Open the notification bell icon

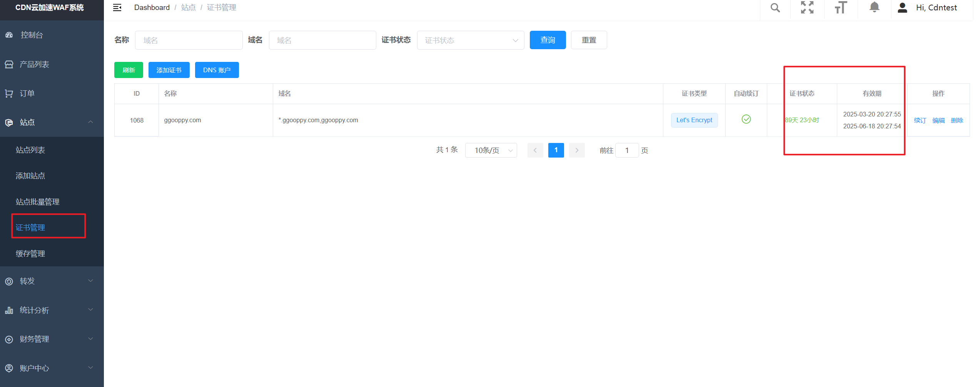874,7
